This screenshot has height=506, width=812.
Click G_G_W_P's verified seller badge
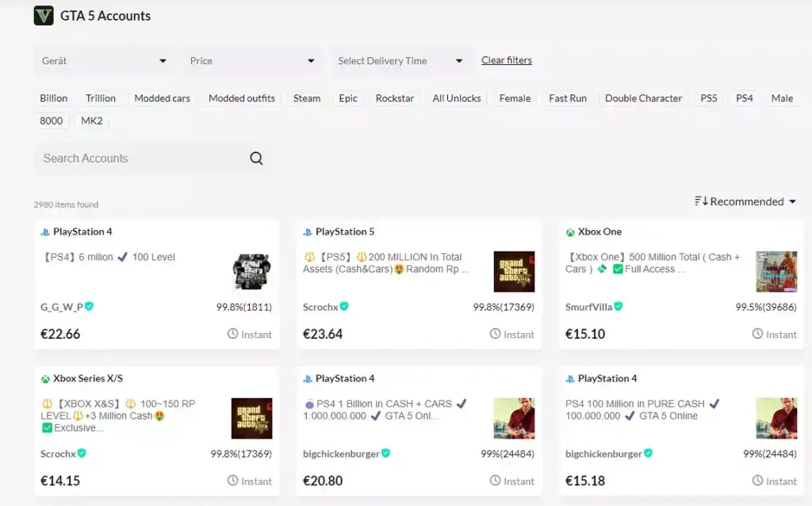90,307
